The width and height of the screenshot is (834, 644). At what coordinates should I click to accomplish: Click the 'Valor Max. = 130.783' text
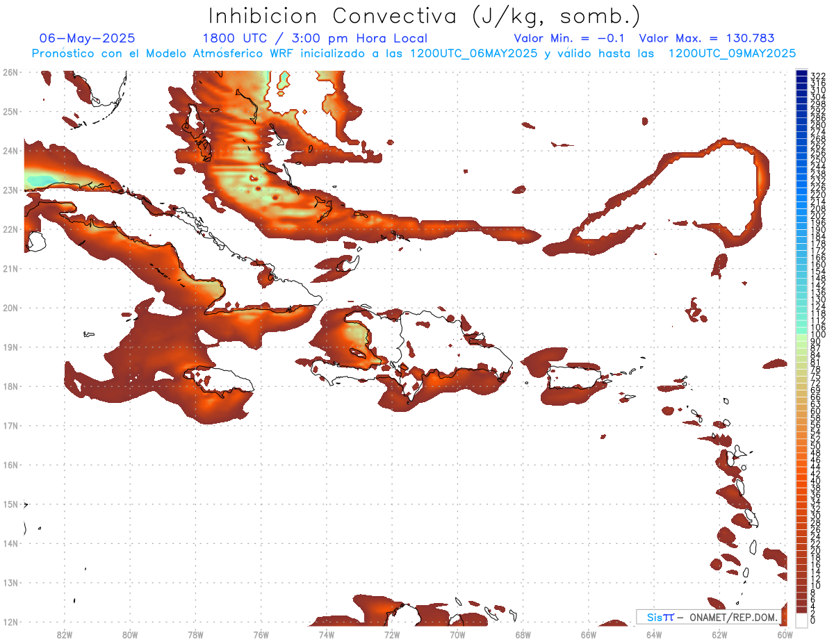[707, 38]
